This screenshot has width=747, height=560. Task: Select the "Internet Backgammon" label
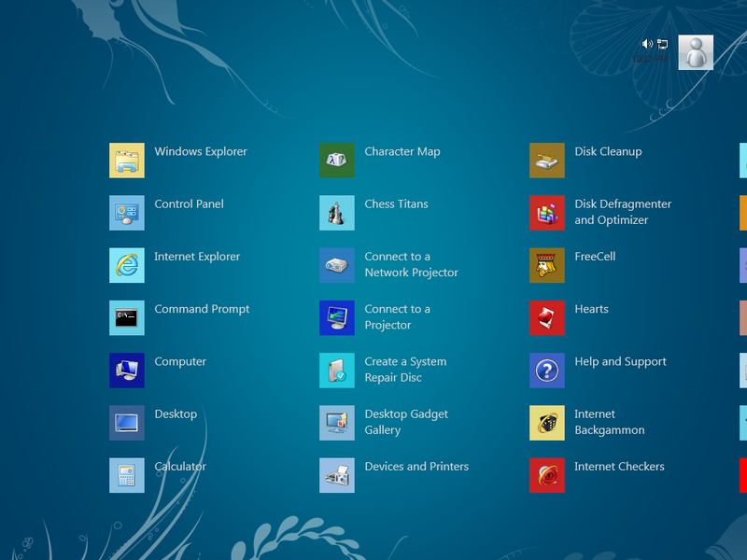tap(610, 422)
